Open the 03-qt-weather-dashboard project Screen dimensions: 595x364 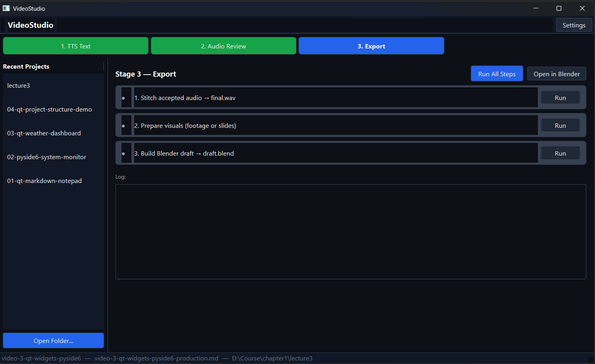(x=44, y=133)
